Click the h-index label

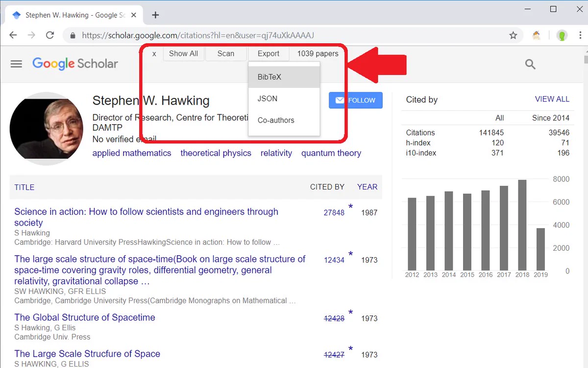point(418,143)
